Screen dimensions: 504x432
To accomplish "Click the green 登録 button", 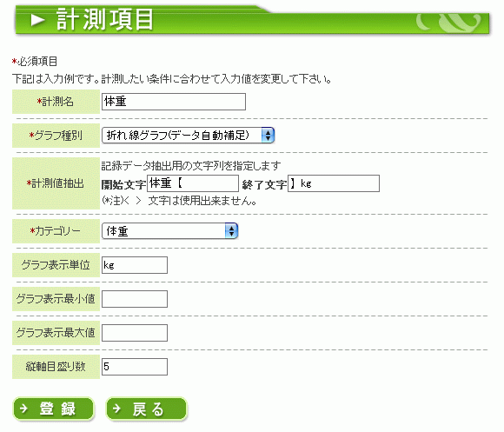I will tap(53, 409).
